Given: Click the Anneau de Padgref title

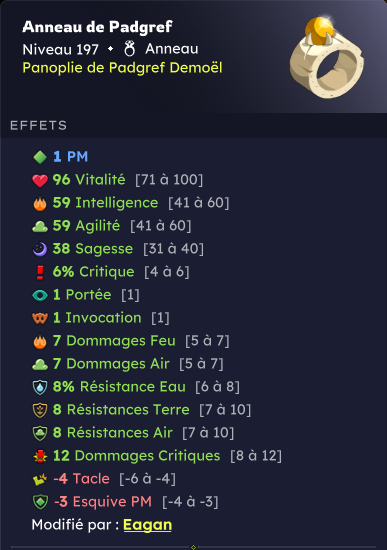Looking at the screenshot, I should coord(97,27).
